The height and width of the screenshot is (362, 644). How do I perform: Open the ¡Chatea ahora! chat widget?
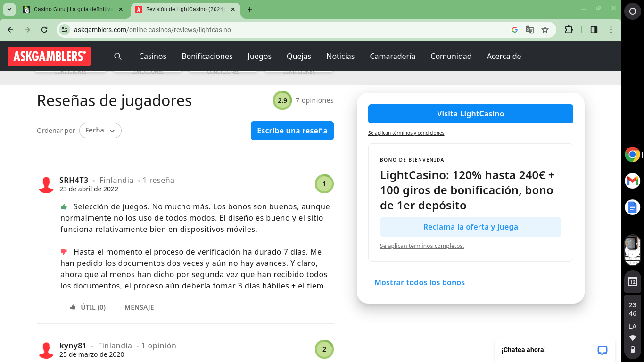click(555, 350)
